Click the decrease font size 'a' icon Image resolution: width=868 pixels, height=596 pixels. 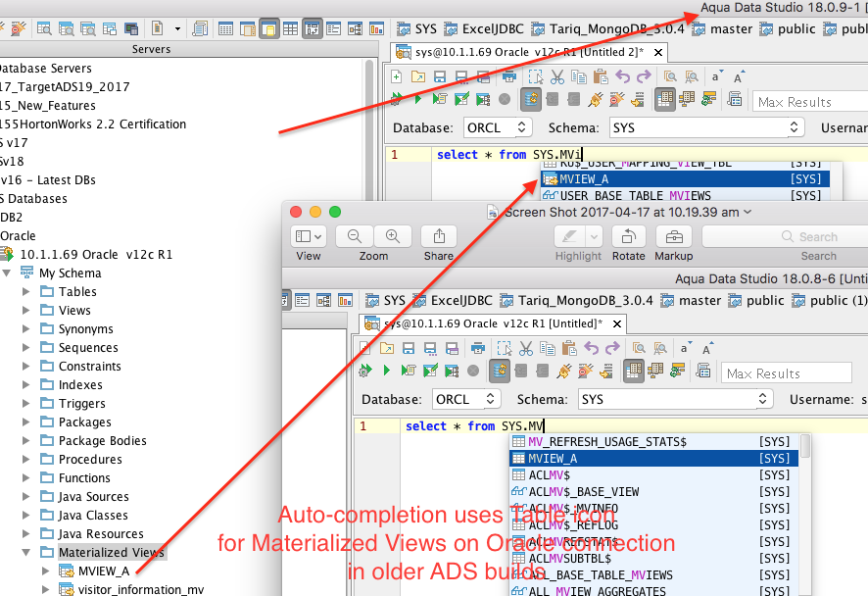coord(716,76)
